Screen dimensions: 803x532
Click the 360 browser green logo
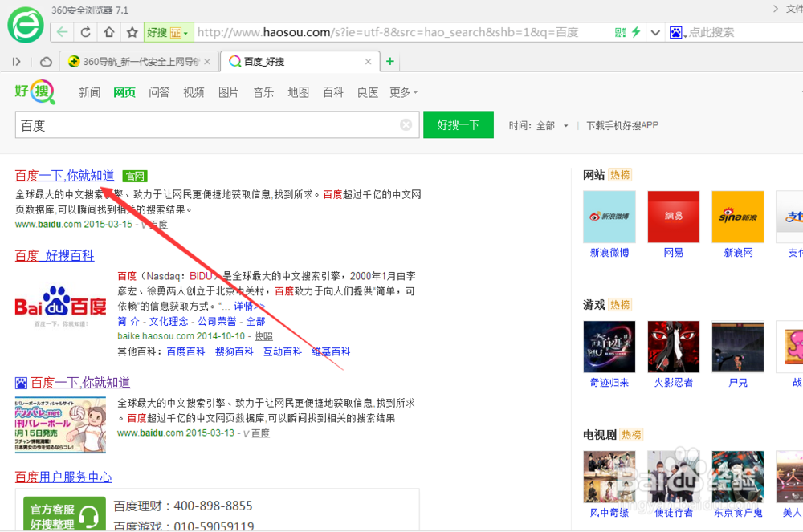(26, 25)
